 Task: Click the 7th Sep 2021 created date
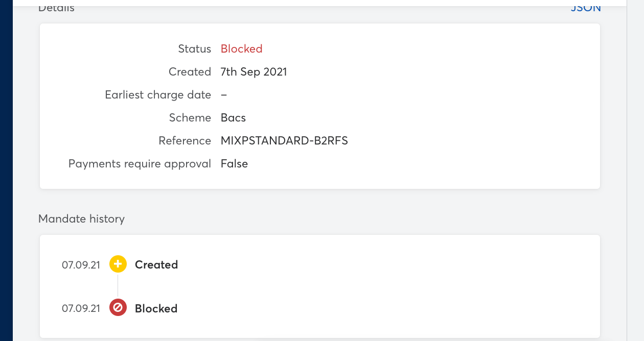pos(254,72)
